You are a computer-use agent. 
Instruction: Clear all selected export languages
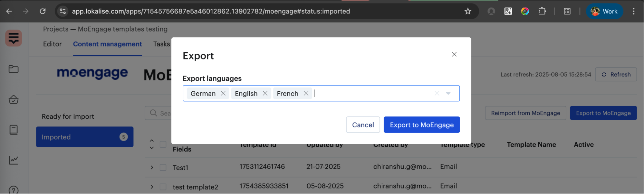(x=437, y=93)
